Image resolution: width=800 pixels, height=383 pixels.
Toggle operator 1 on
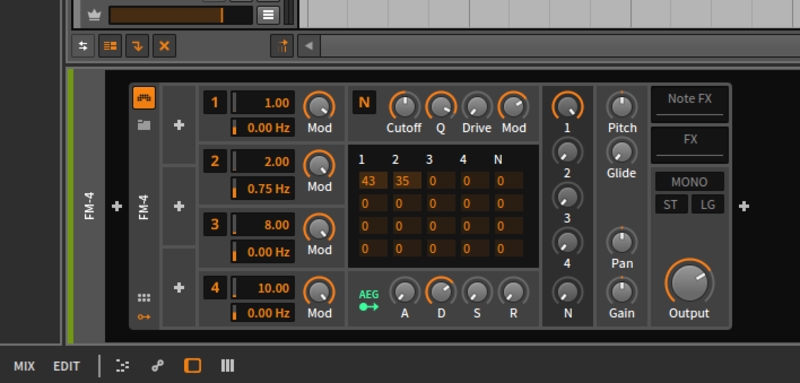pos(215,103)
